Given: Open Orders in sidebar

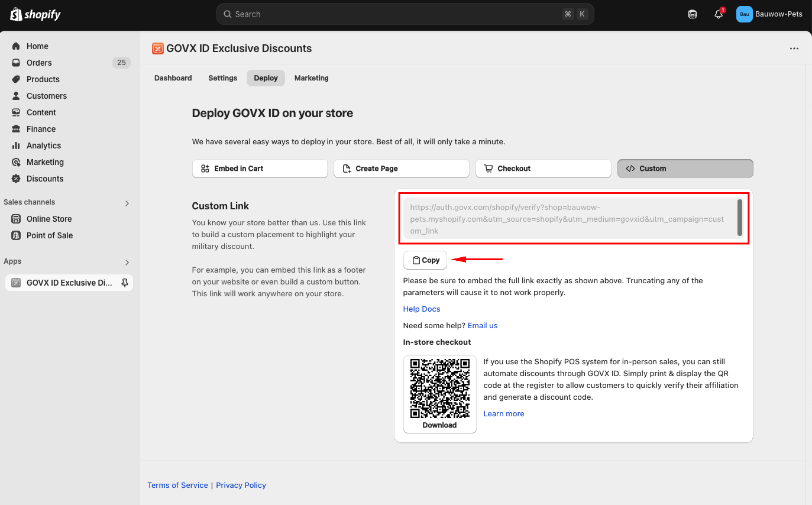Looking at the screenshot, I should tap(39, 63).
